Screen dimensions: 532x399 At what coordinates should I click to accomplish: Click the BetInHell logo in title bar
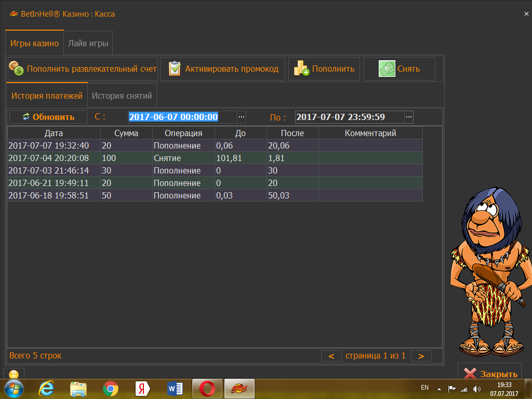[x=14, y=14]
